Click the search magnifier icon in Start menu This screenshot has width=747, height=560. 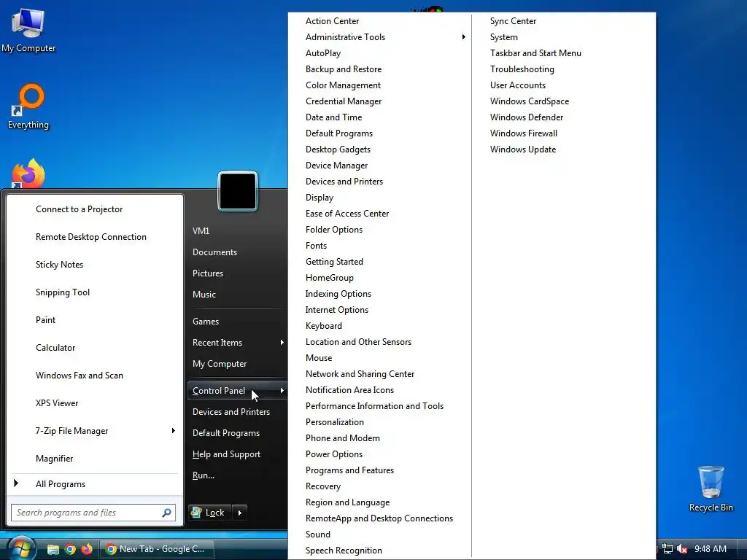coord(166,513)
